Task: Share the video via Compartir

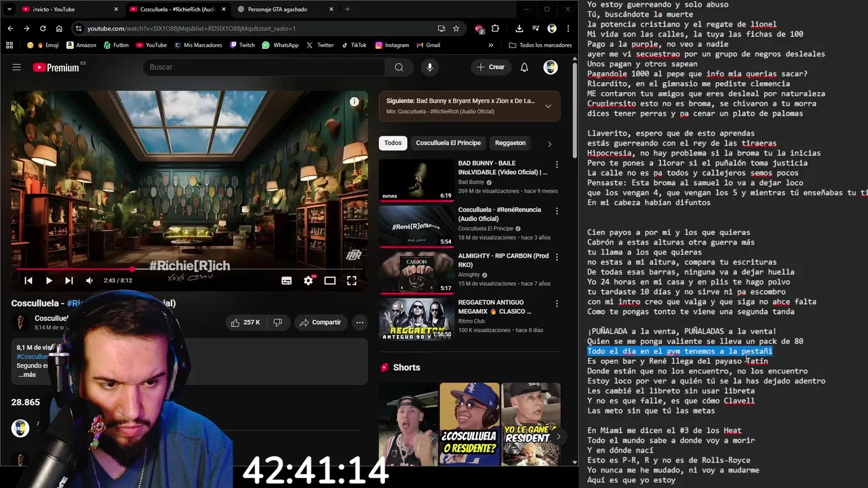Action: click(x=320, y=323)
